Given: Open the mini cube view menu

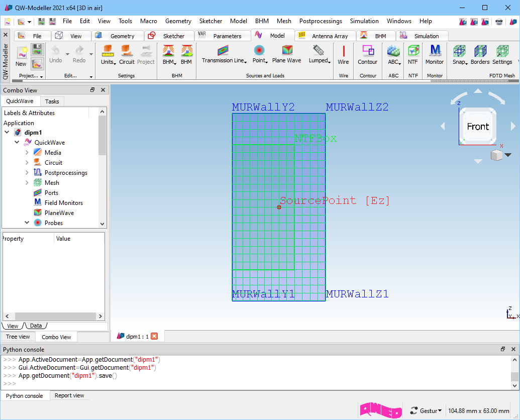Looking at the screenshot, I should 508,155.
